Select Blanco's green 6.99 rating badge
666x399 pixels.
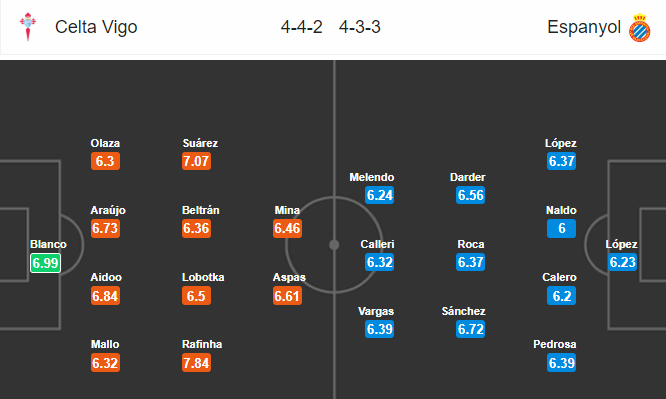(45, 263)
